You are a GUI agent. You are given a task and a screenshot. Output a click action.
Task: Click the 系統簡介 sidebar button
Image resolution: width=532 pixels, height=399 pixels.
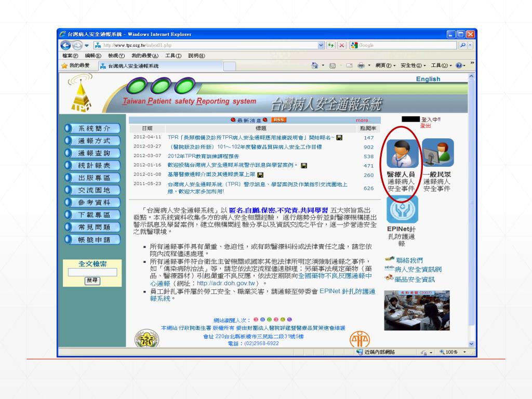pos(92,129)
